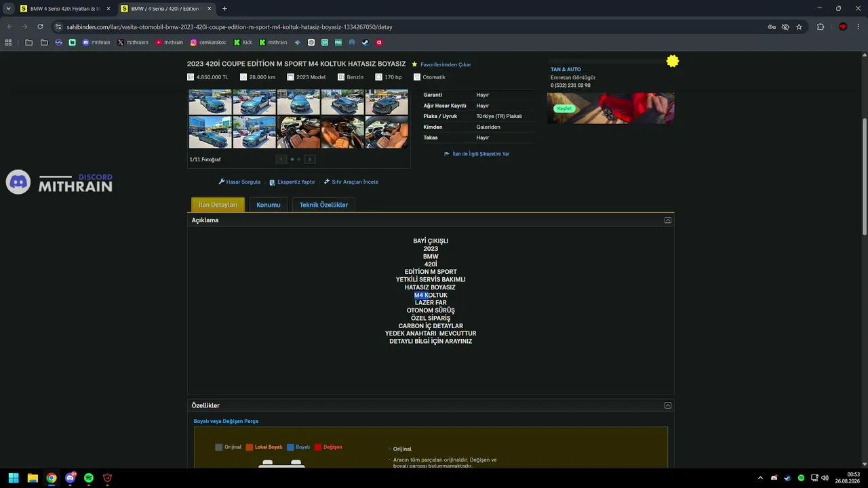Switch to BMW 4 Serisi 420i Fiyatları tab
868x488 pixels.
click(64, 9)
